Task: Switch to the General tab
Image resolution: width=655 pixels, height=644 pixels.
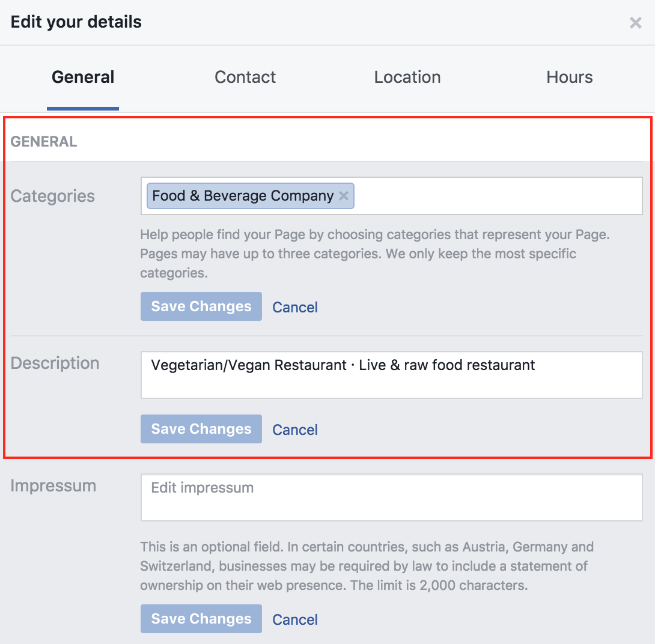Action: click(x=83, y=77)
